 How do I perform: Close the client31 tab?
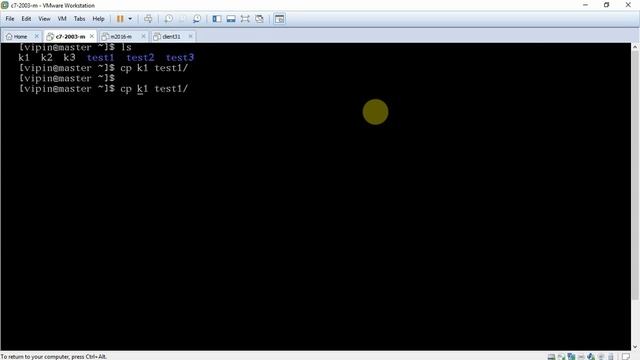(x=190, y=36)
